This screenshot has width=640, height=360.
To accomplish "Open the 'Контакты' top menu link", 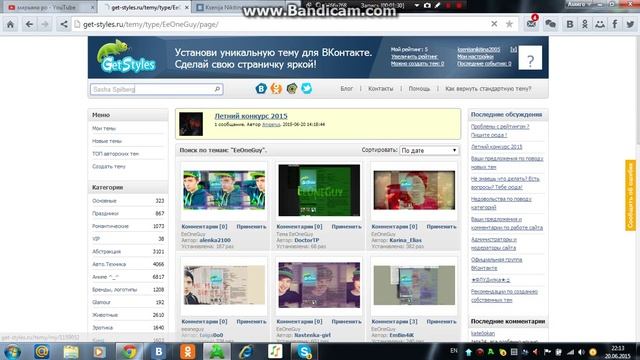I will coord(380,89).
